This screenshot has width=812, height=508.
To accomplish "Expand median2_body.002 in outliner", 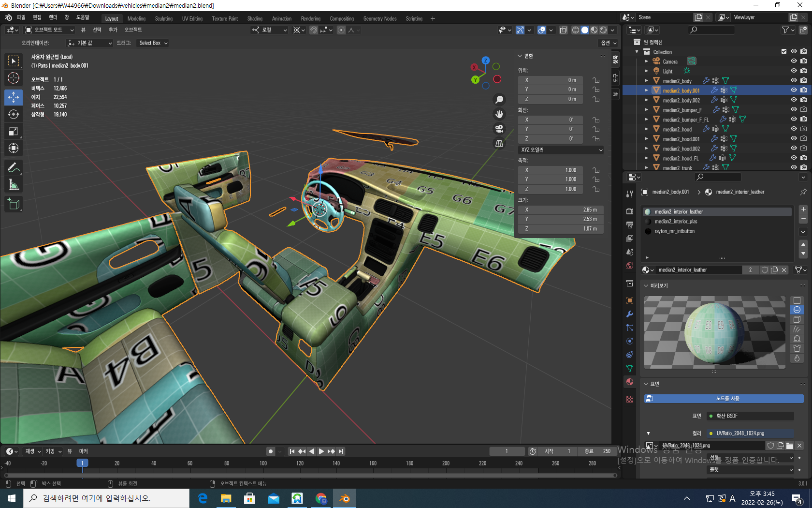I will [647, 100].
